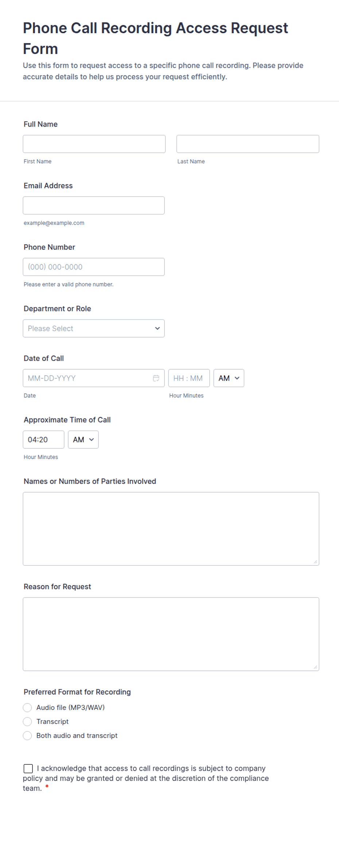Check the company policy acknowledgement checkbox
This screenshot has width=339, height=868.
[x=28, y=768]
